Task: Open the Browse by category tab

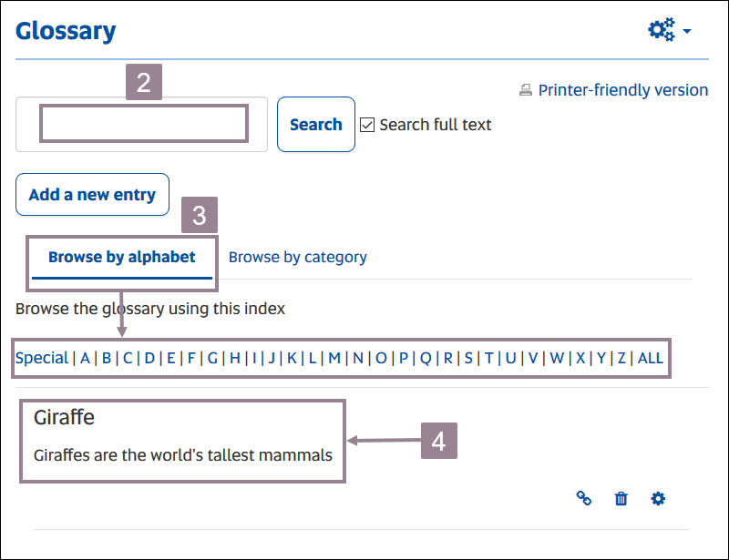Action: 297,257
